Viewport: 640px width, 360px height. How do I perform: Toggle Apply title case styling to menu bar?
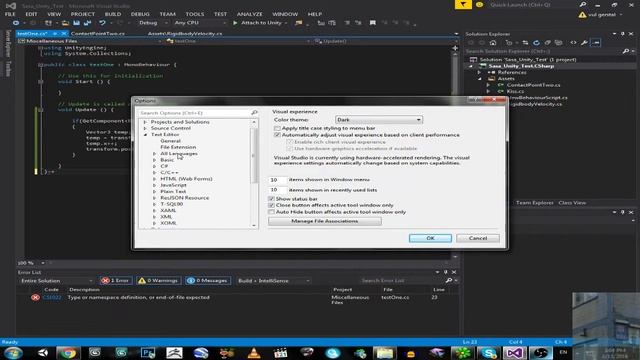pyautogui.click(x=277, y=128)
